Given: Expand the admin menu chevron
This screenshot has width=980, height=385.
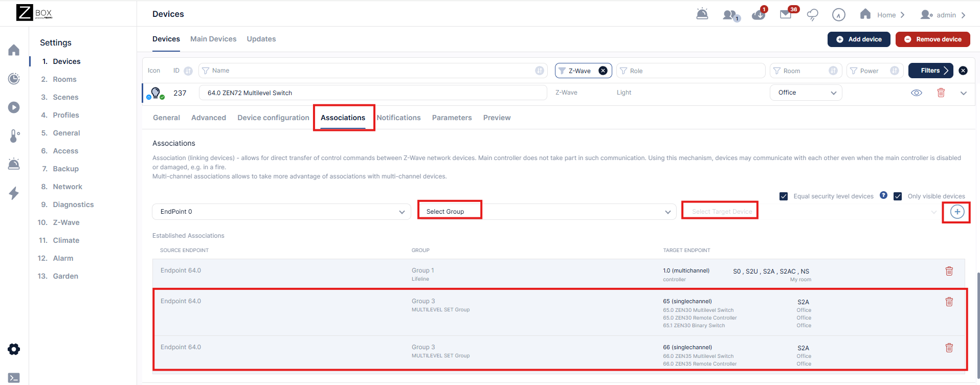Looking at the screenshot, I should click(x=964, y=15).
